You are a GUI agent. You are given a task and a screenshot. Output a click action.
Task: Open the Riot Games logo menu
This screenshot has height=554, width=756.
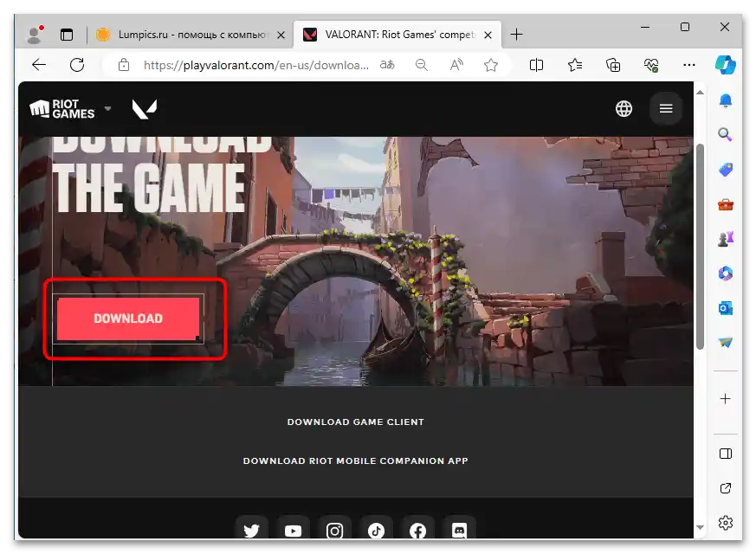62,109
